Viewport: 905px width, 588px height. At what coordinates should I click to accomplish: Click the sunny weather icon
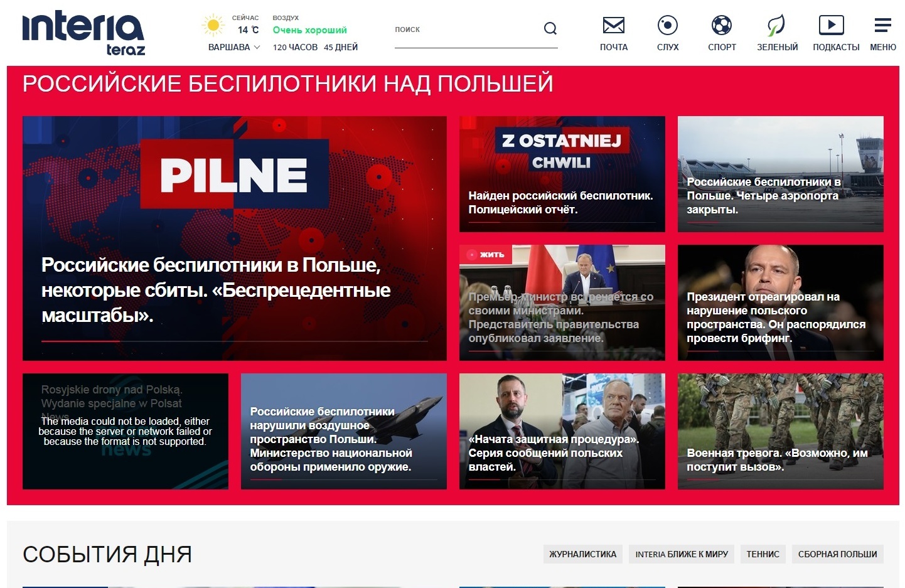pos(213,26)
